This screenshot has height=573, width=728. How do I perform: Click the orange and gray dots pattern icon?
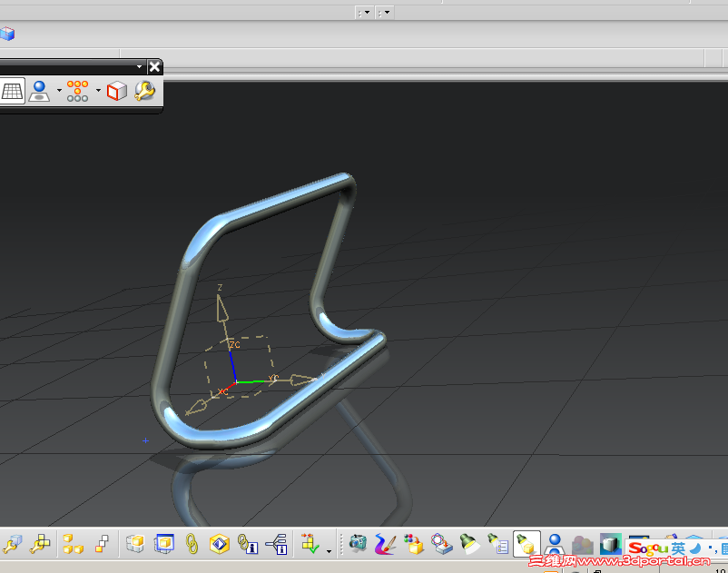coord(77,91)
